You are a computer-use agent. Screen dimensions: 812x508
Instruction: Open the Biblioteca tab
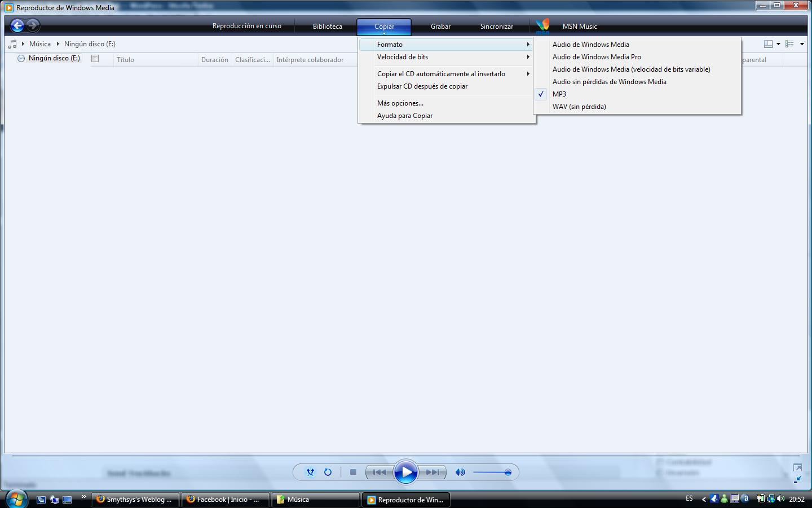pos(328,27)
